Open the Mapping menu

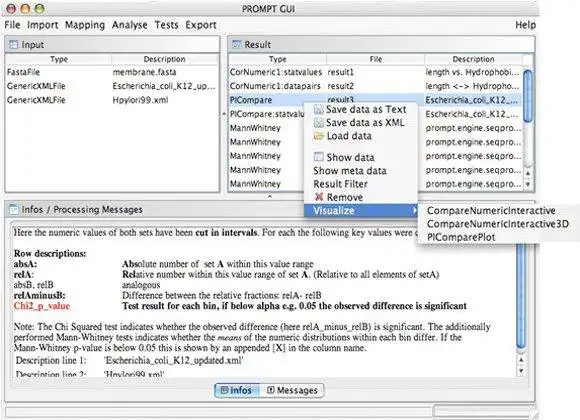click(85, 25)
